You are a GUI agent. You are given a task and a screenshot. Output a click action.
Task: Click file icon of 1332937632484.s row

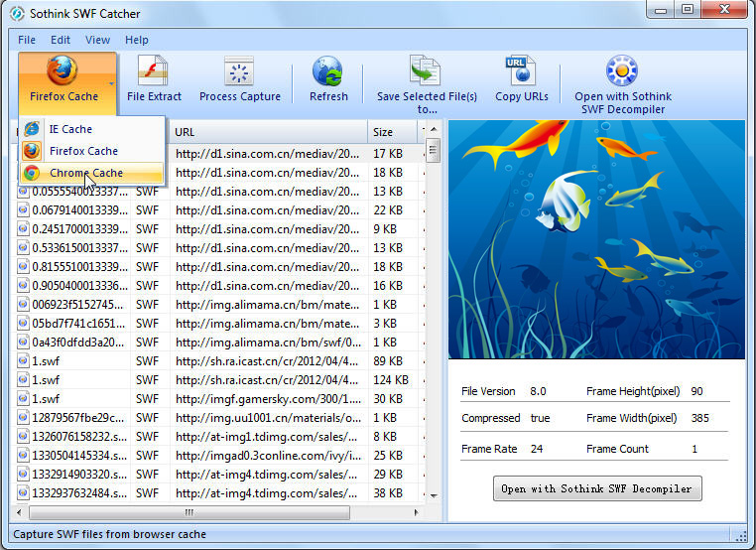[23, 493]
